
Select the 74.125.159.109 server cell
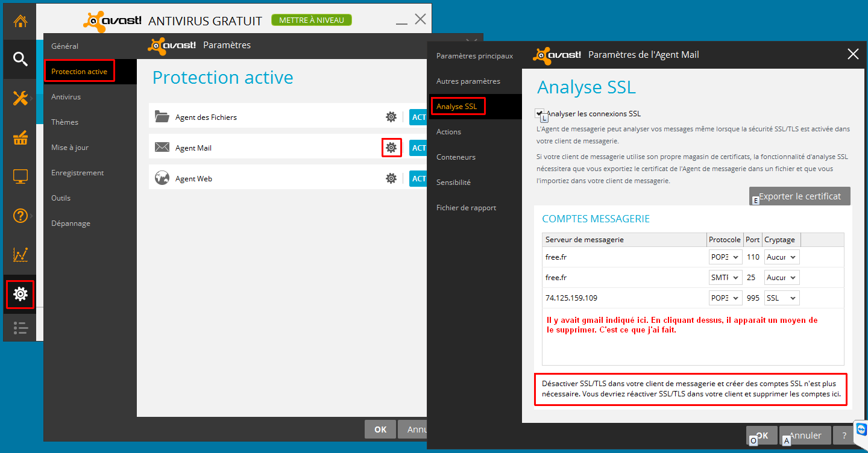pyautogui.click(x=624, y=298)
